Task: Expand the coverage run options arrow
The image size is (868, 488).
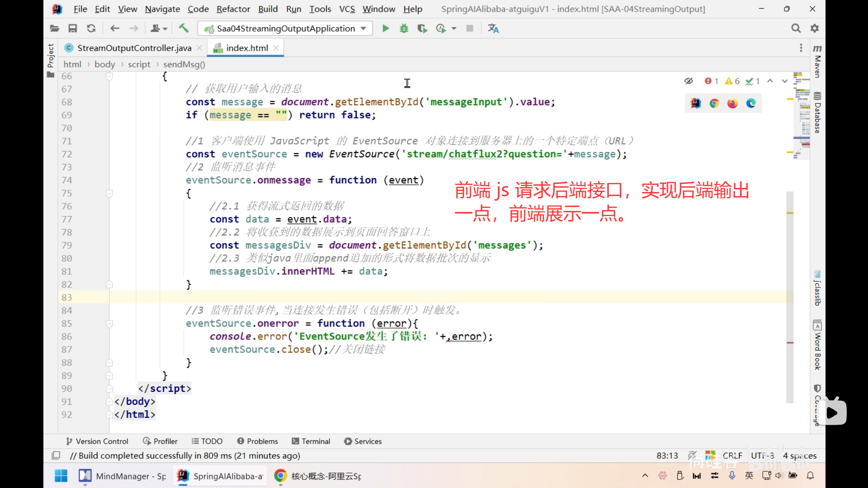Action: (x=454, y=28)
